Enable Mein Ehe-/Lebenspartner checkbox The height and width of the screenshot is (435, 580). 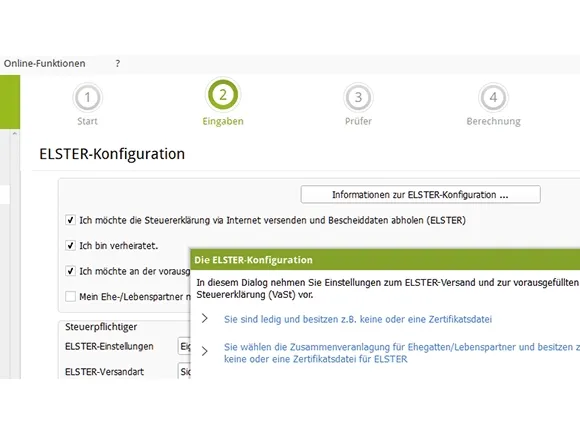(x=70, y=296)
